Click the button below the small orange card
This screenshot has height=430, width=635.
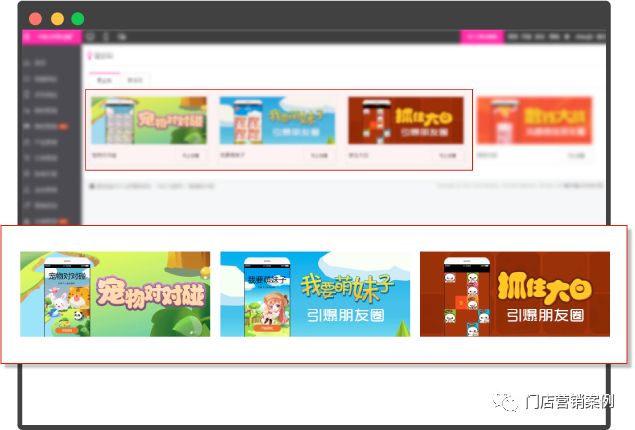point(576,155)
